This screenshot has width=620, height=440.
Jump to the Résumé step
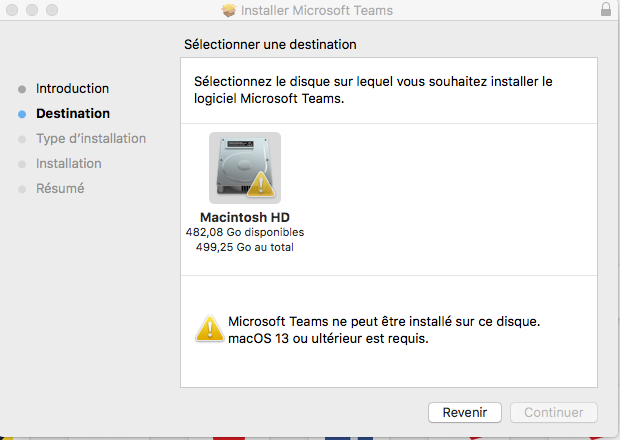(x=60, y=188)
